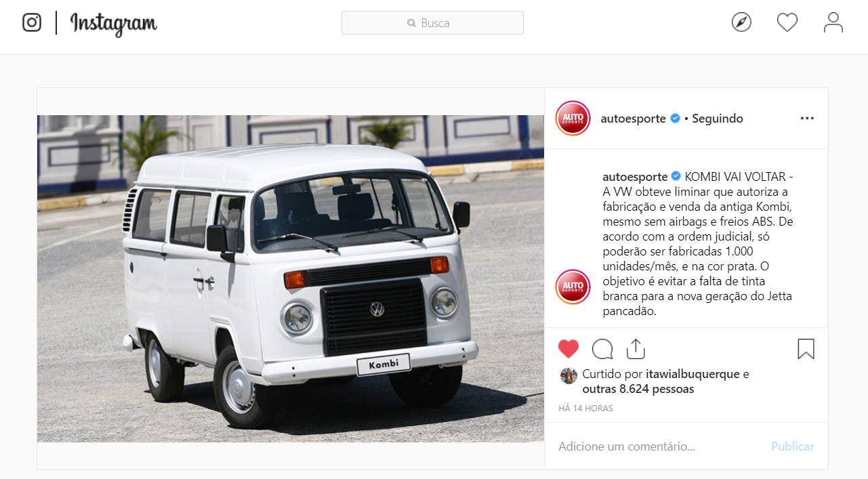Click the magnifier icon in the Busca field
868x479 pixels.
(411, 23)
